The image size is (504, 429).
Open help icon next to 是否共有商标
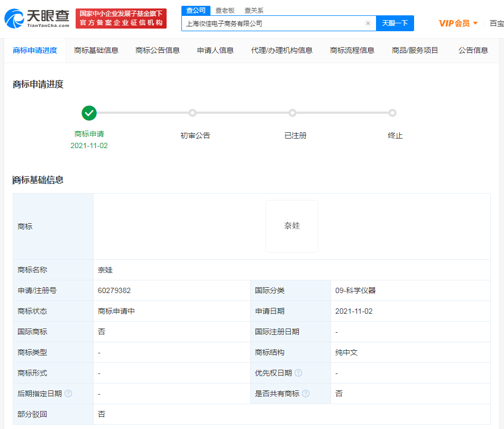[x=306, y=394]
